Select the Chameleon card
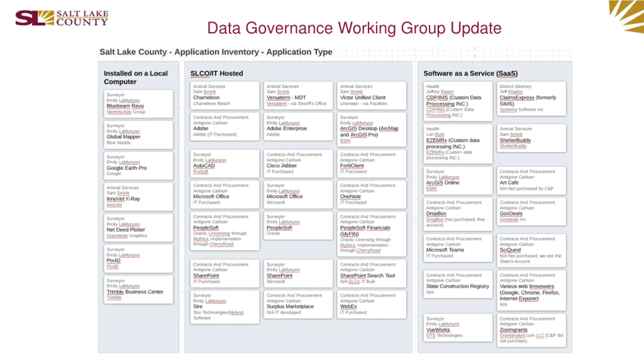The width and height of the screenshot is (644, 362). [x=225, y=95]
